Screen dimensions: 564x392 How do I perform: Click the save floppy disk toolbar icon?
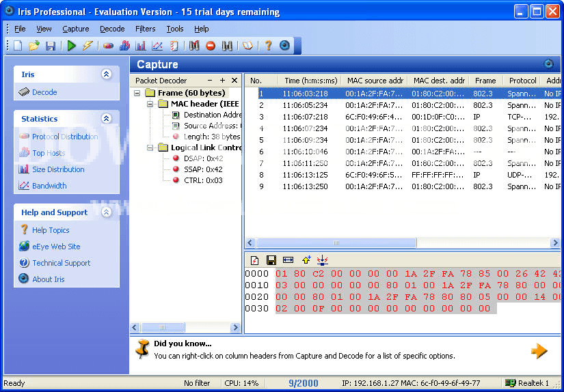coord(51,46)
